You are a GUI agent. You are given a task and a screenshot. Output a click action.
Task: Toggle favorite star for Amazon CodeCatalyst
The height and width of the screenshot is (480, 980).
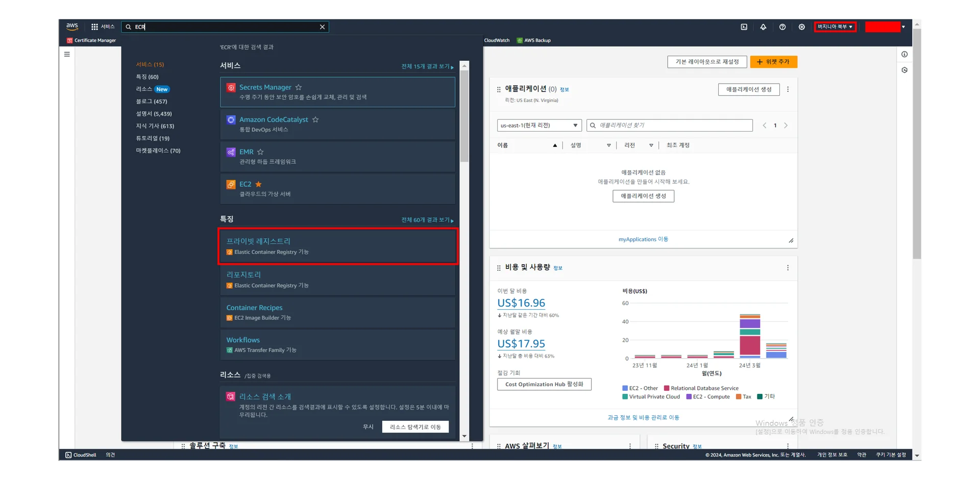pos(315,119)
